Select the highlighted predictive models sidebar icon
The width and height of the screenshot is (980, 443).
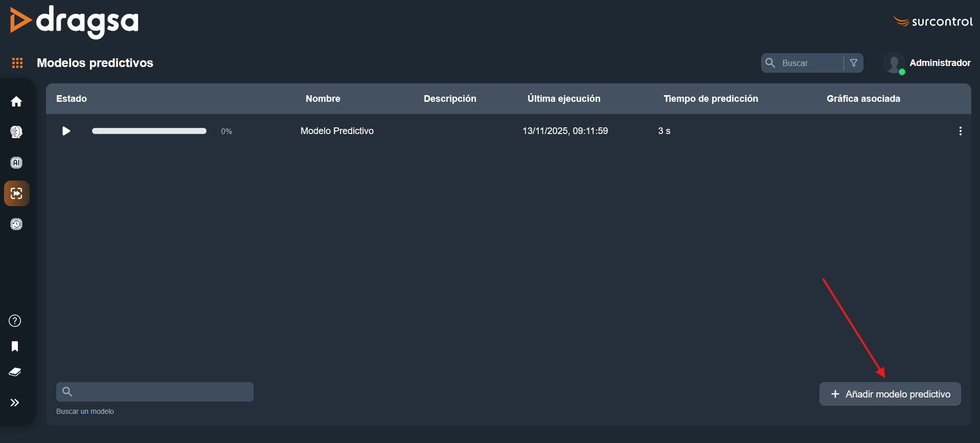click(16, 193)
